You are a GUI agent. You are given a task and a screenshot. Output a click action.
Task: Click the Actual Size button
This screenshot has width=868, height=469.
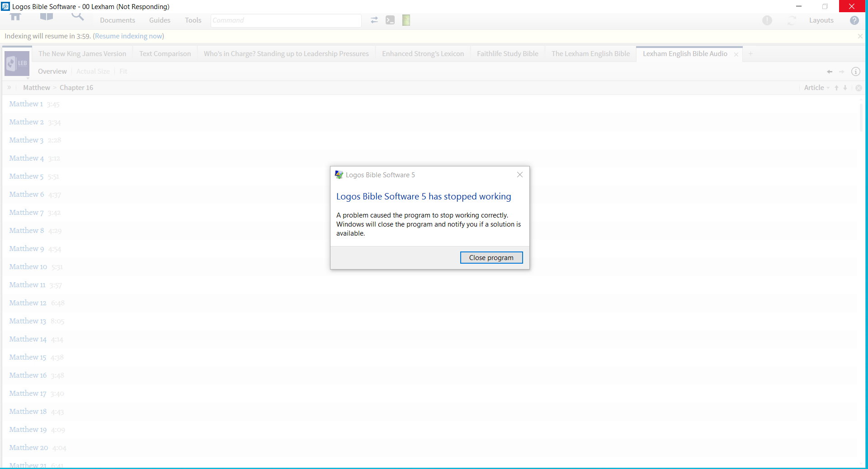tap(93, 71)
